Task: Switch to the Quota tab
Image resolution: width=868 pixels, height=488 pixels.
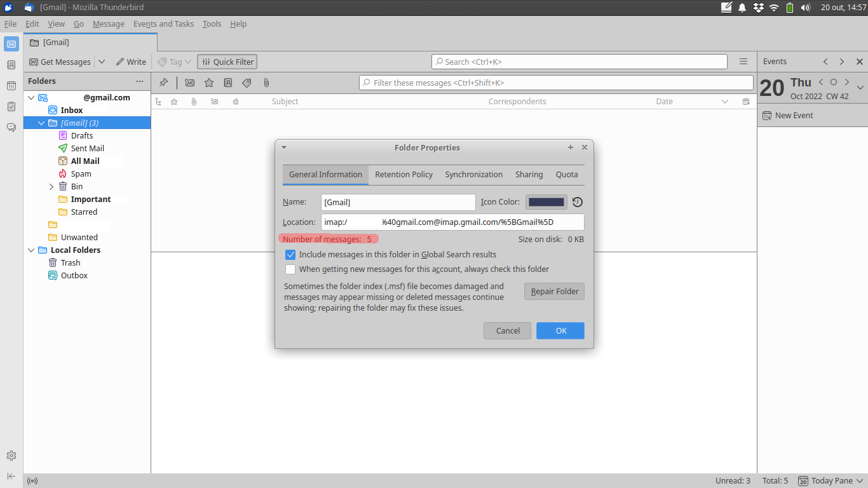Action: 567,175
